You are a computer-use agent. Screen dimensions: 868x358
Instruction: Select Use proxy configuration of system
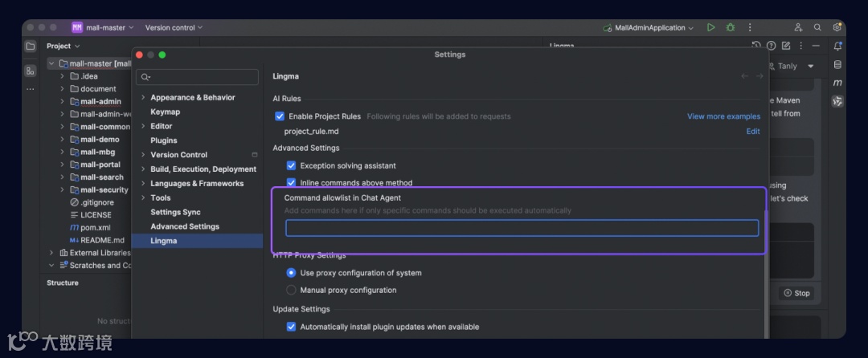click(x=291, y=273)
